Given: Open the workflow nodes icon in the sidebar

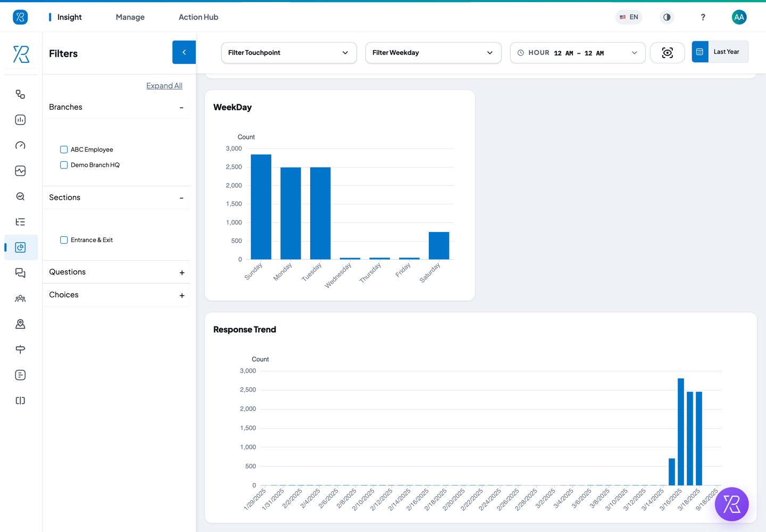Looking at the screenshot, I should point(20,94).
